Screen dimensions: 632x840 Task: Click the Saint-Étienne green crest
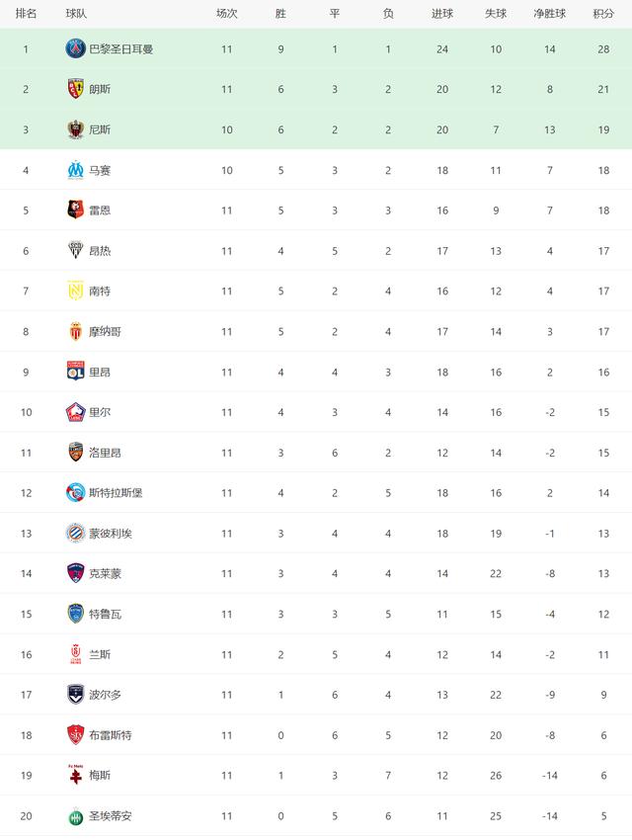pos(76,815)
